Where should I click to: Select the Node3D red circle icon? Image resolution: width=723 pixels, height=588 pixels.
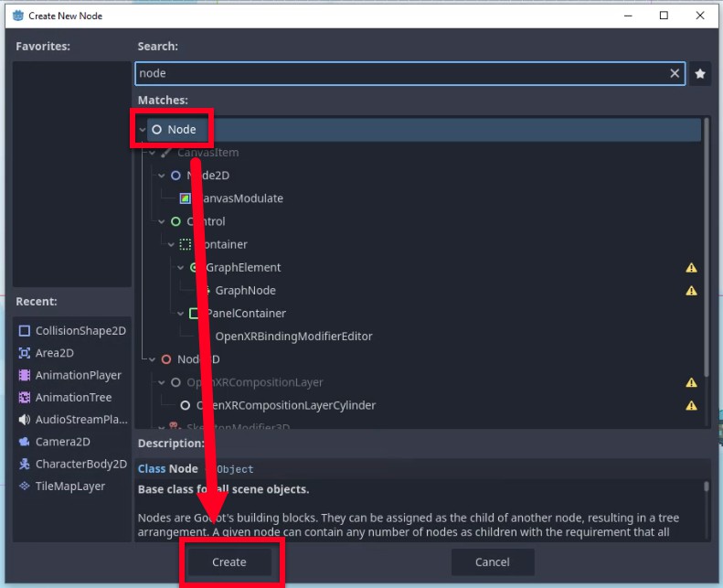click(x=166, y=359)
